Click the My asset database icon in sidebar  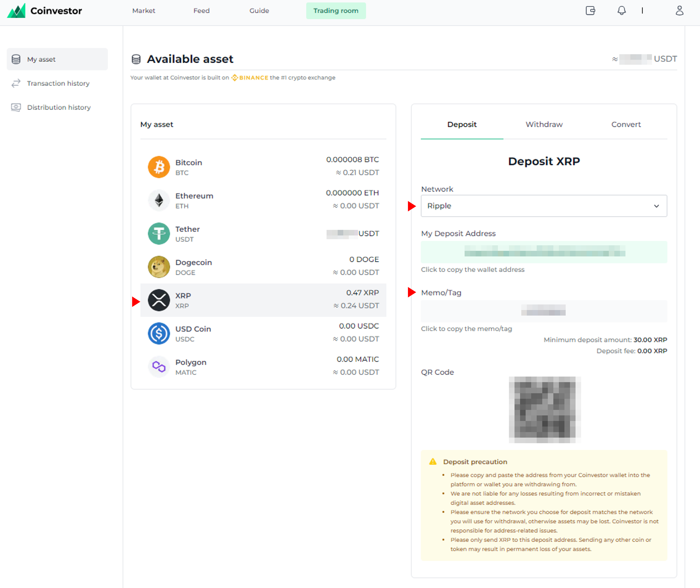[16, 59]
